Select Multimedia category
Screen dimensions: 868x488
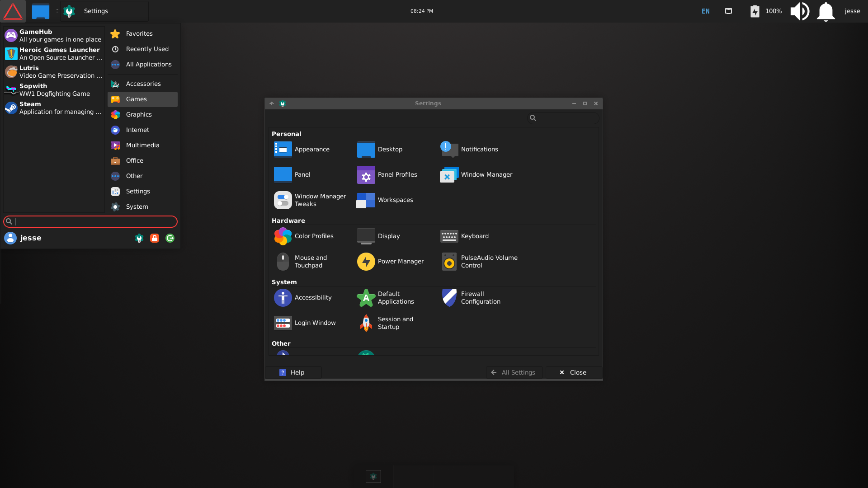(x=142, y=145)
